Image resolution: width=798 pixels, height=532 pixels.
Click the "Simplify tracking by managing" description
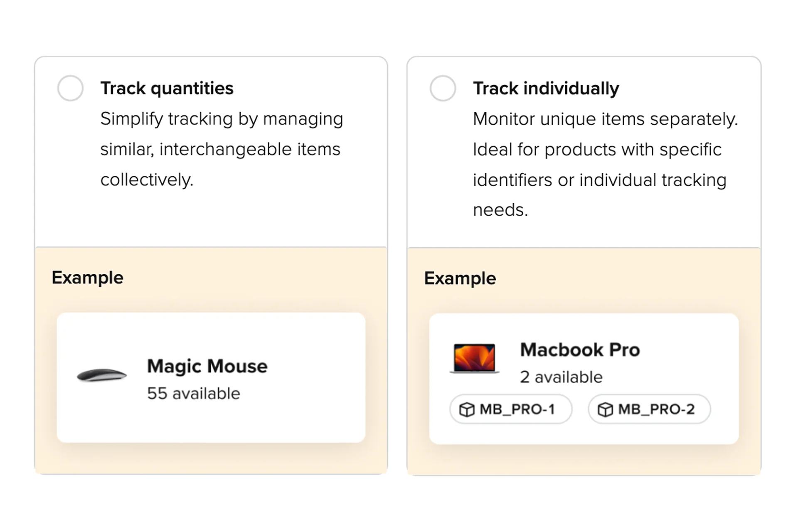tap(222, 119)
